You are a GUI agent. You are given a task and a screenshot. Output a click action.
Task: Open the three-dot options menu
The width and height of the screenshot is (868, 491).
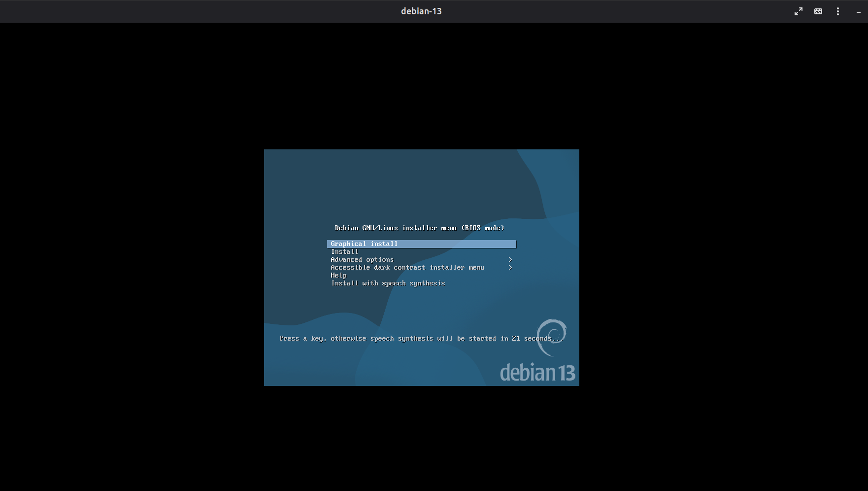838,11
